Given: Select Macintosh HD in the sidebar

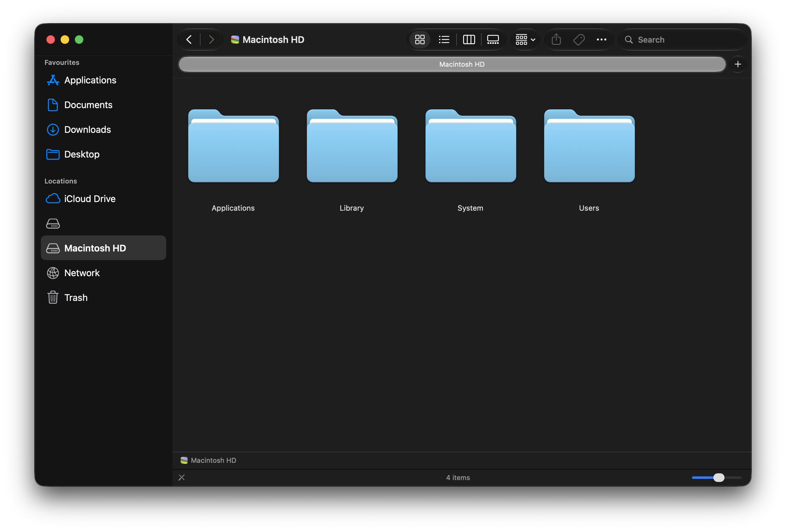Looking at the screenshot, I should 104,248.
